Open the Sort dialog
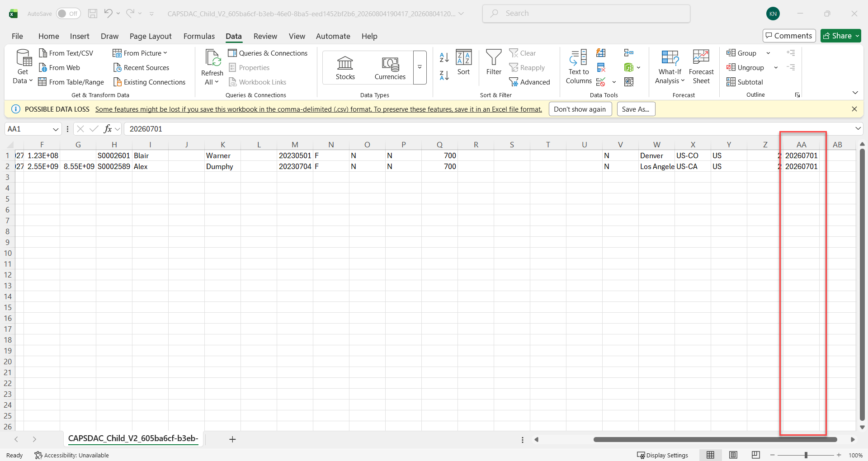The height and width of the screenshot is (461, 868). (464, 62)
